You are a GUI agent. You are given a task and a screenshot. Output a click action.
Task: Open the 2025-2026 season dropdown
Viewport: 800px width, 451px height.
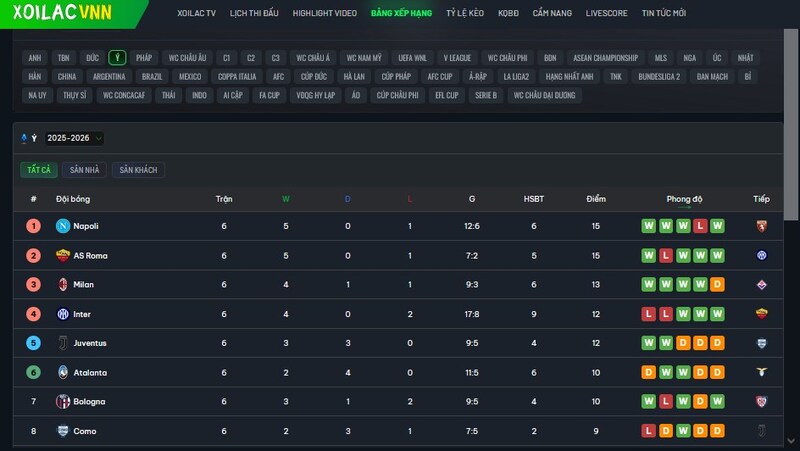[x=73, y=138]
